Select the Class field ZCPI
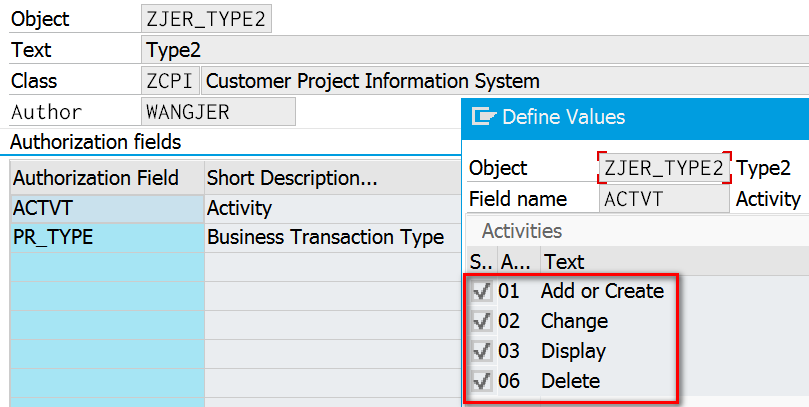The width and height of the screenshot is (809, 407). tap(171, 81)
